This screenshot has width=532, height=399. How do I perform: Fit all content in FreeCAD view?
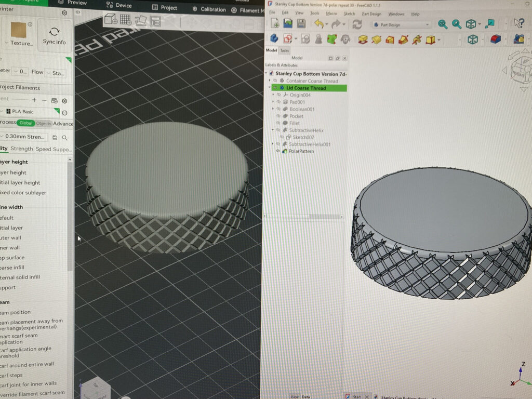pyautogui.click(x=443, y=24)
